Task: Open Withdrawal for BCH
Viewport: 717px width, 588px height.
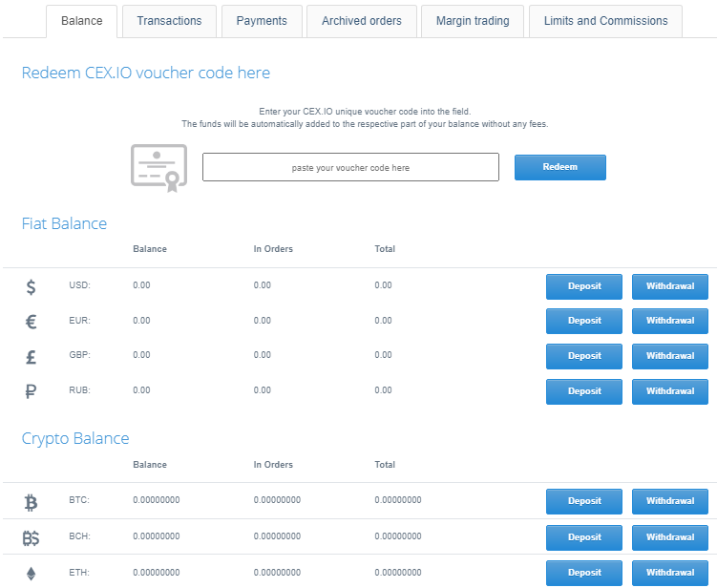Action: (670, 537)
